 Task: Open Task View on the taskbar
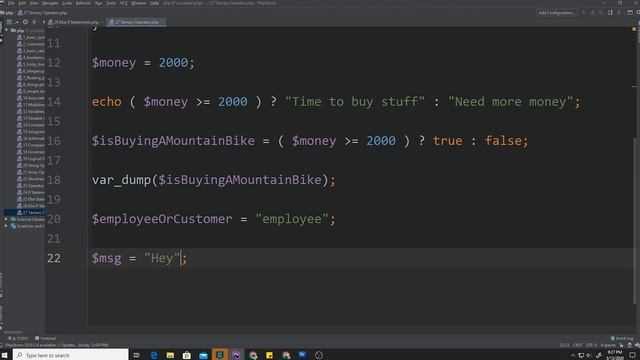[137, 355]
